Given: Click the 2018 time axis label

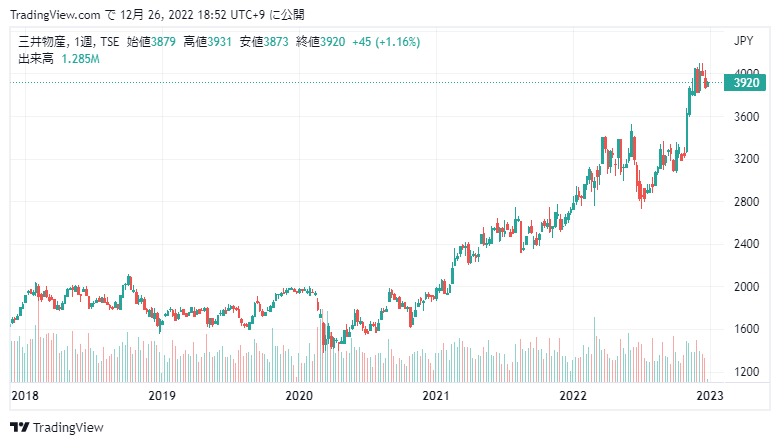Looking at the screenshot, I should 25,395.
